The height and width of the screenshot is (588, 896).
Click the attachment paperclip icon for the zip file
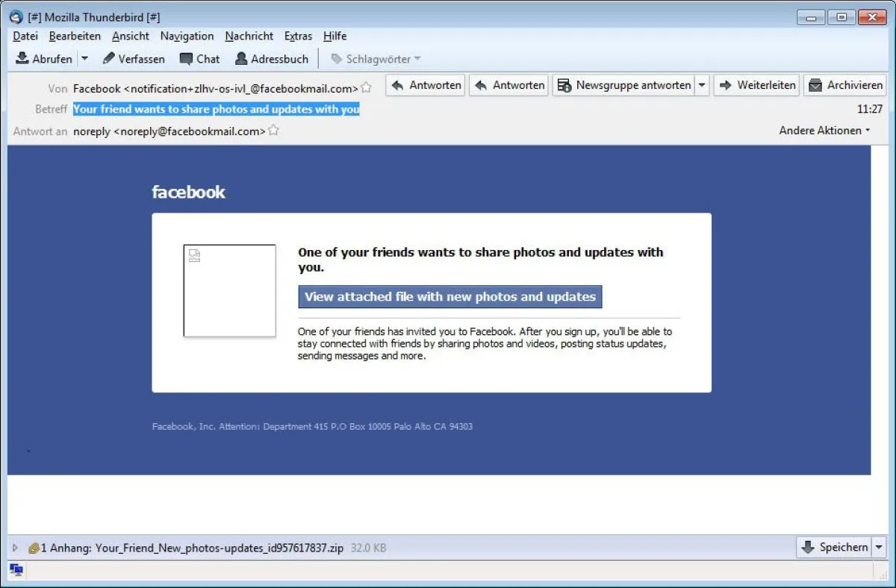(34, 547)
